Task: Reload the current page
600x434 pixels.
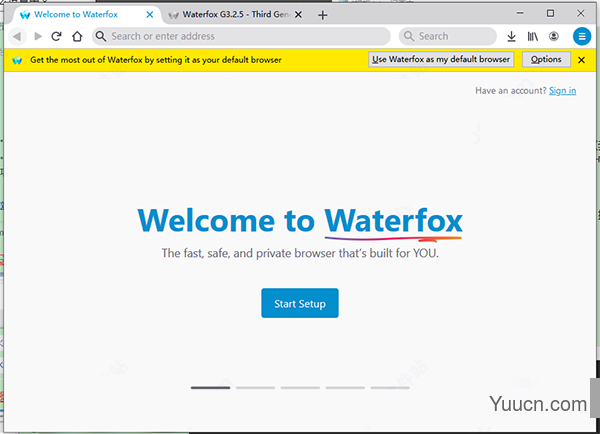Action: click(x=57, y=36)
